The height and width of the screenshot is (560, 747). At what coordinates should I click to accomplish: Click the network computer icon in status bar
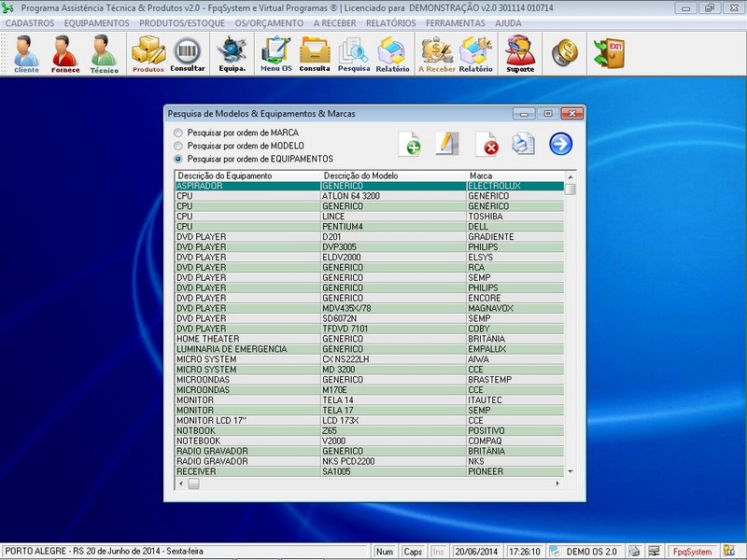pos(655,552)
